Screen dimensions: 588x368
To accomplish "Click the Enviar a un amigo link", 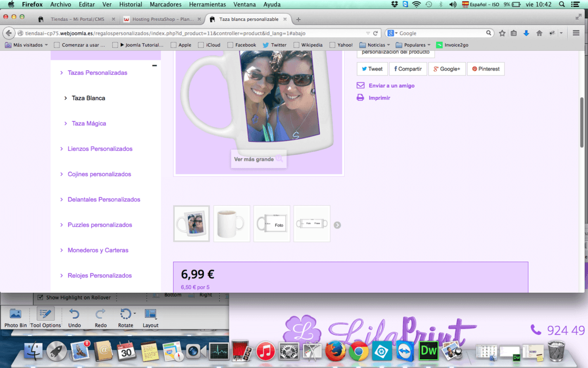I will coord(391,86).
